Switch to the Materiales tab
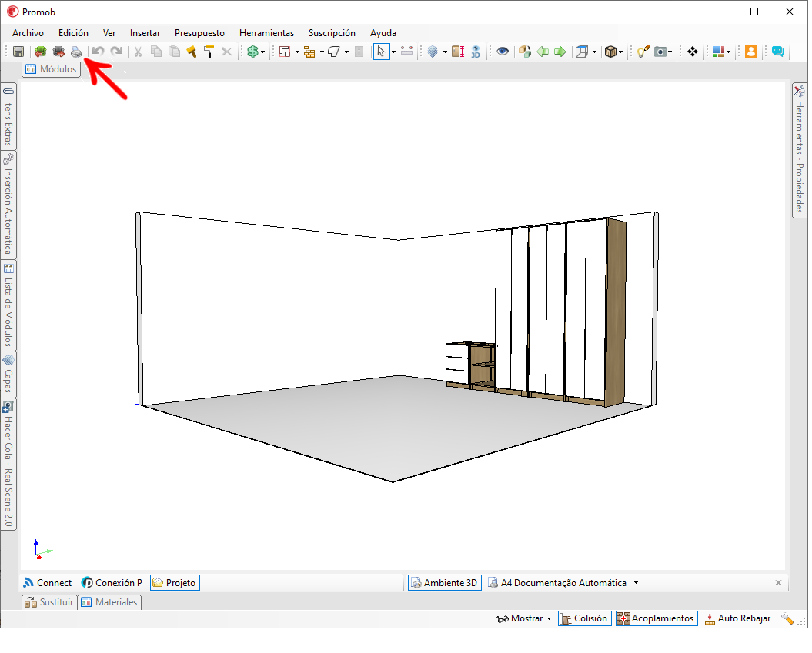812x653 pixels. [x=109, y=602]
